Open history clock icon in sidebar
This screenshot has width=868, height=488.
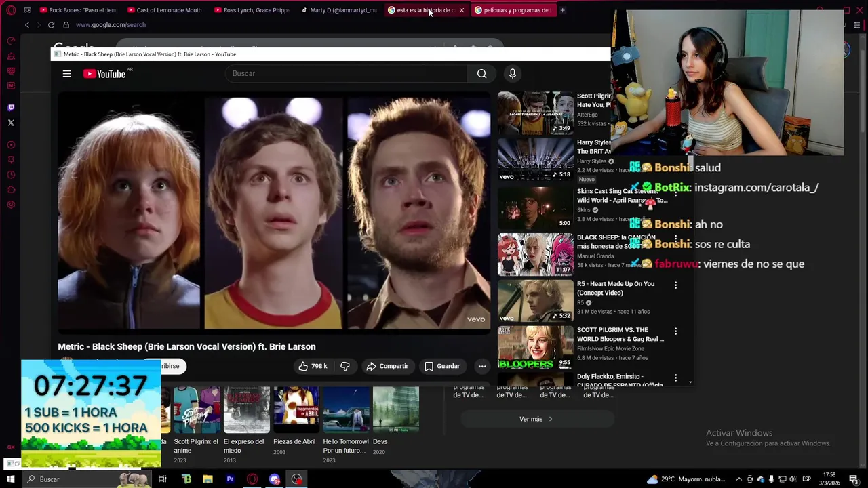pyautogui.click(x=11, y=175)
